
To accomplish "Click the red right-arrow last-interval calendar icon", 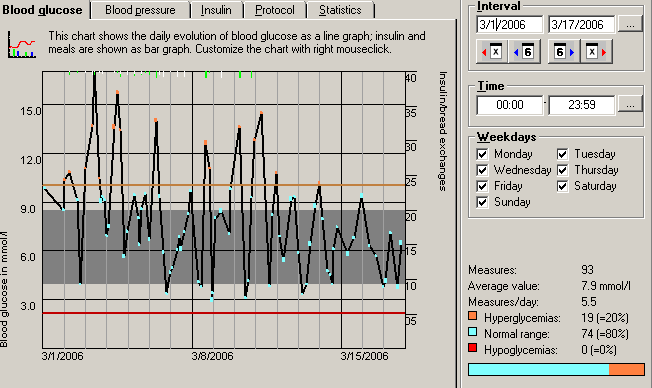I will [596, 52].
